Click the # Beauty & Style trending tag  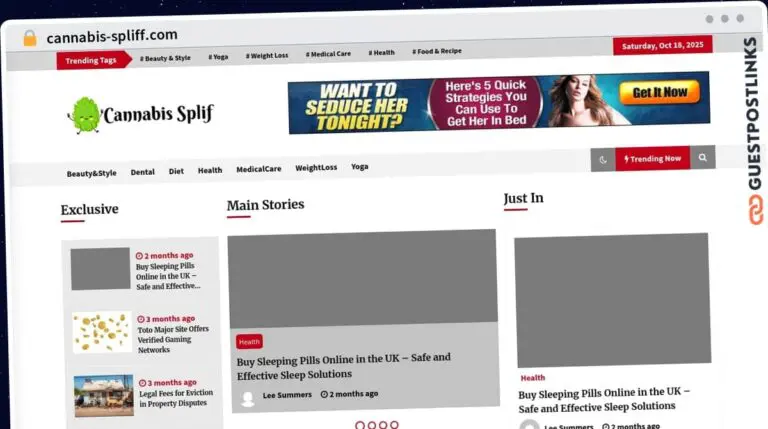165,58
